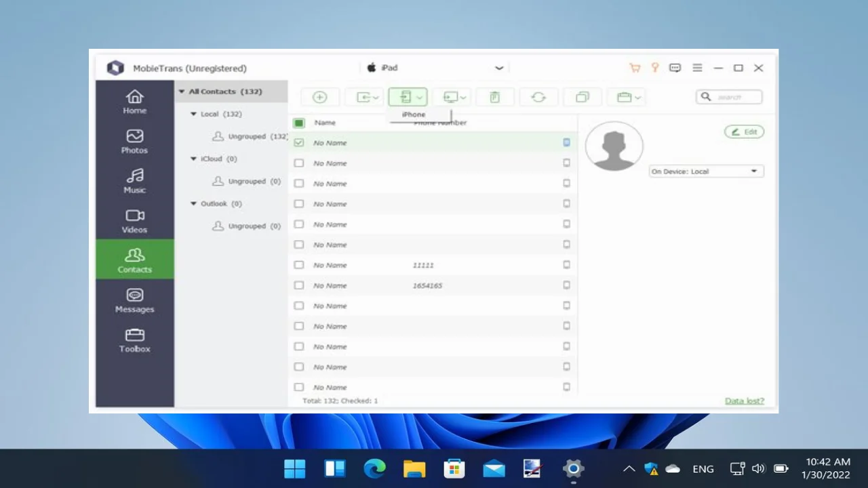This screenshot has width=868, height=488.
Task: Open the export to PC dropdown arrow
Action: pos(463,98)
